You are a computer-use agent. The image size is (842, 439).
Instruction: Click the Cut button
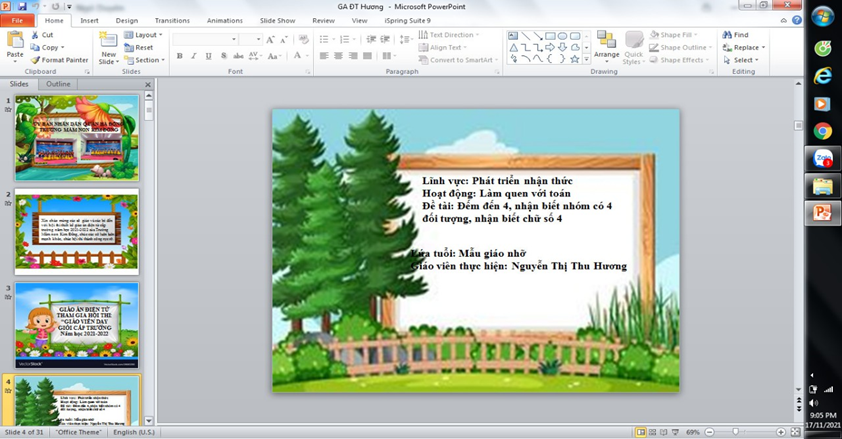point(42,35)
